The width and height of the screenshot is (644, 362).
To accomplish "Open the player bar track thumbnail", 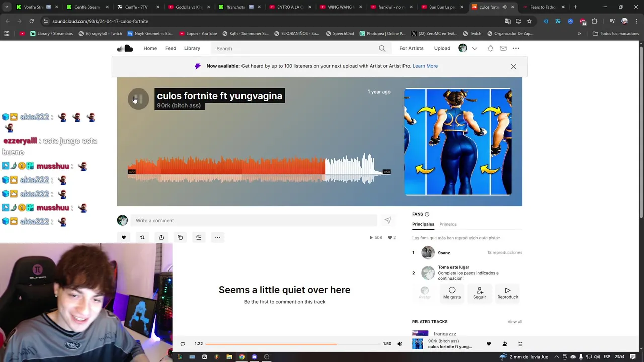I will tap(418, 344).
